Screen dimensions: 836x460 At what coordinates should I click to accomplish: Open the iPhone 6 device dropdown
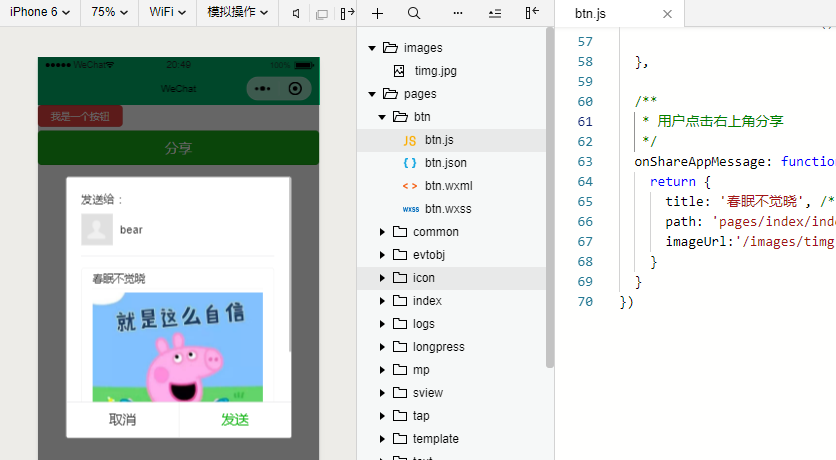(x=40, y=12)
